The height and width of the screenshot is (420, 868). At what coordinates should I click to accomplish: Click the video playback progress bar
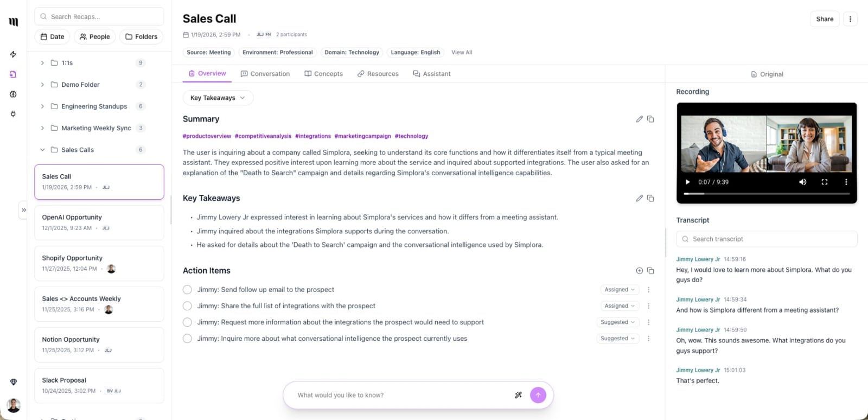click(766, 194)
